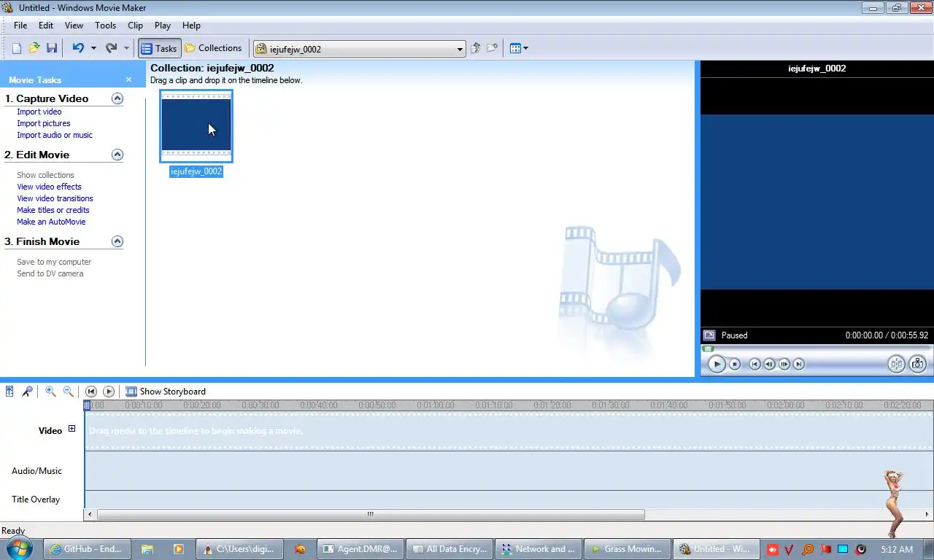Image resolution: width=934 pixels, height=560 pixels.
Task: Click the preview monitor seek bar
Action: 817,349
